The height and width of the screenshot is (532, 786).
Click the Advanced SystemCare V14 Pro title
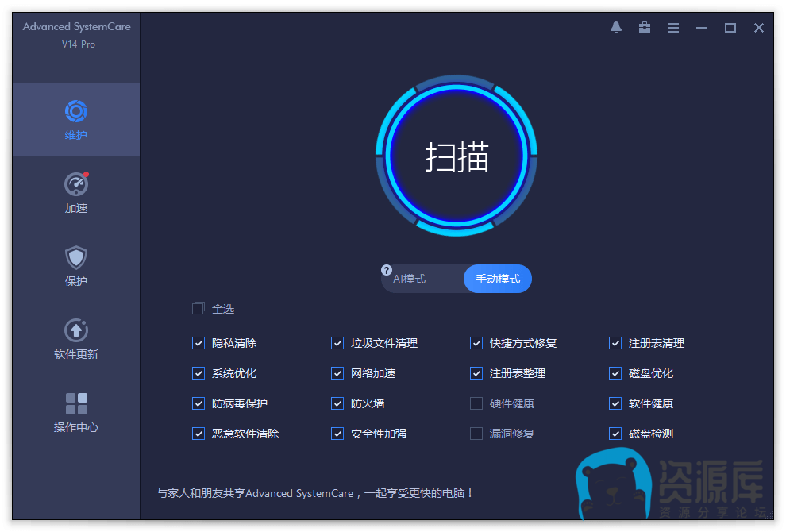pos(77,35)
